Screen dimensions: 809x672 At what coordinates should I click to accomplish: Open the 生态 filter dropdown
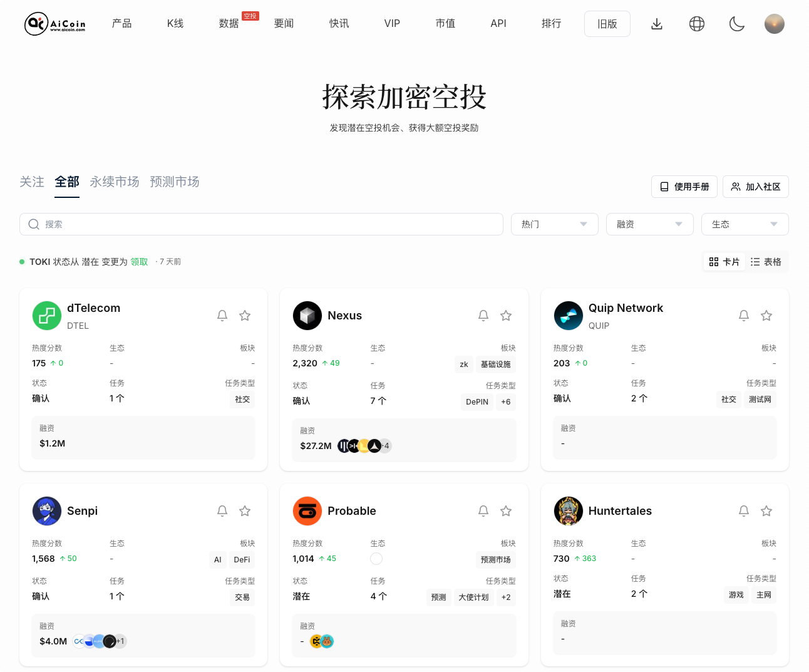pyautogui.click(x=745, y=224)
